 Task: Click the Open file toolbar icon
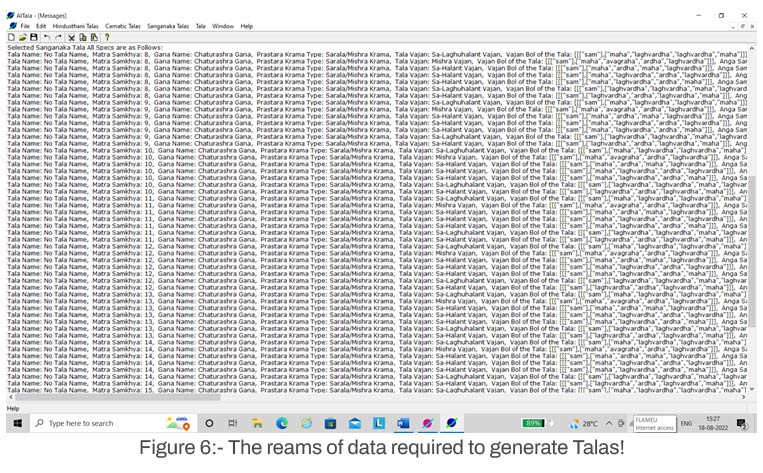coord(22,37)
